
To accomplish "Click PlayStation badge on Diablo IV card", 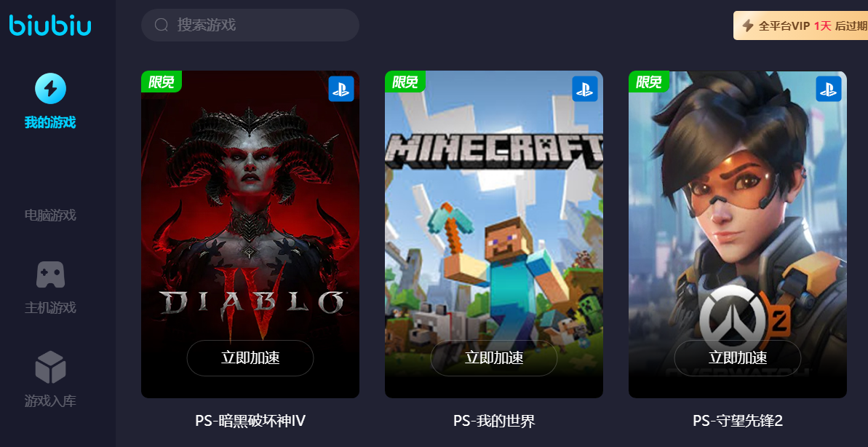I will click(x=341, y=89).
